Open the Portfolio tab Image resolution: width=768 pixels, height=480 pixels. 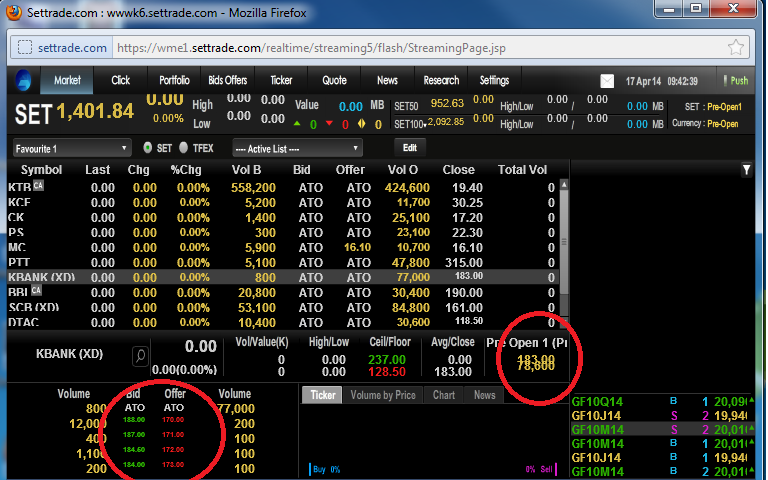tap(174, 80)
